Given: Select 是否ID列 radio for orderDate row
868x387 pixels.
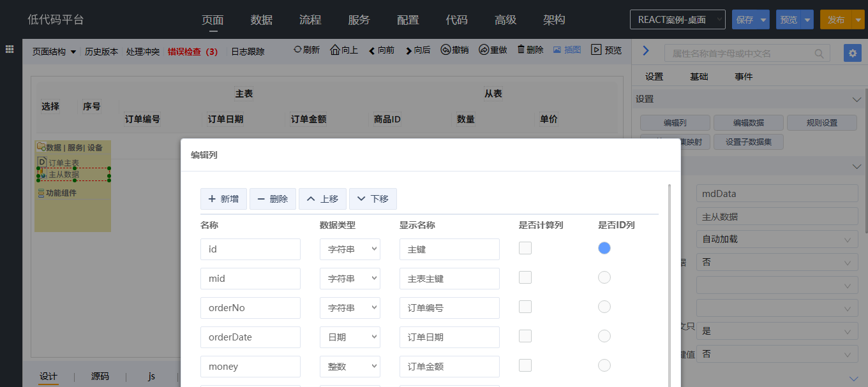Looking at the screenshot, I should coord(604,336).
